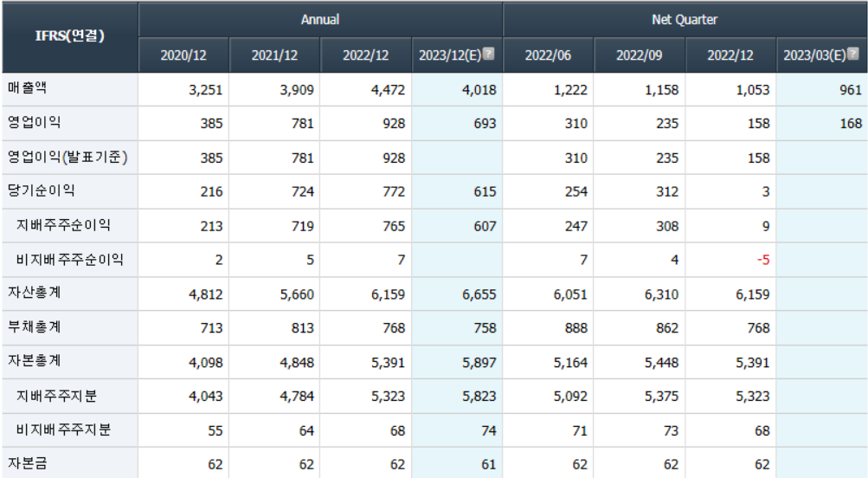Click the Net Quarter 2022/12 column header
This screenshot has height=478, width=868.
pyautogui.click(x=730, y=55)
